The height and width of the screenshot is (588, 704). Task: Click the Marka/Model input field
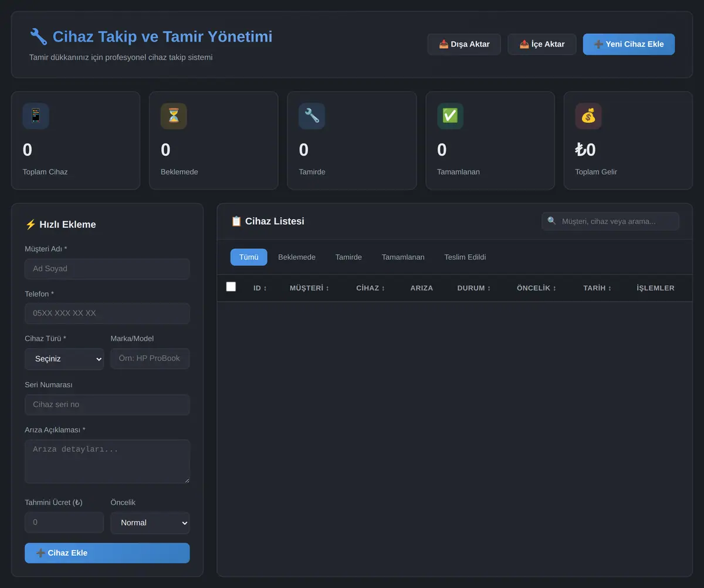click(x=150, y=359)
